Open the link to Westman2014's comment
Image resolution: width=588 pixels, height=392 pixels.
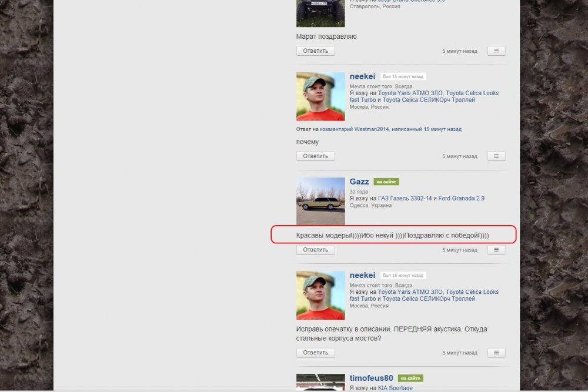[391, 129]
